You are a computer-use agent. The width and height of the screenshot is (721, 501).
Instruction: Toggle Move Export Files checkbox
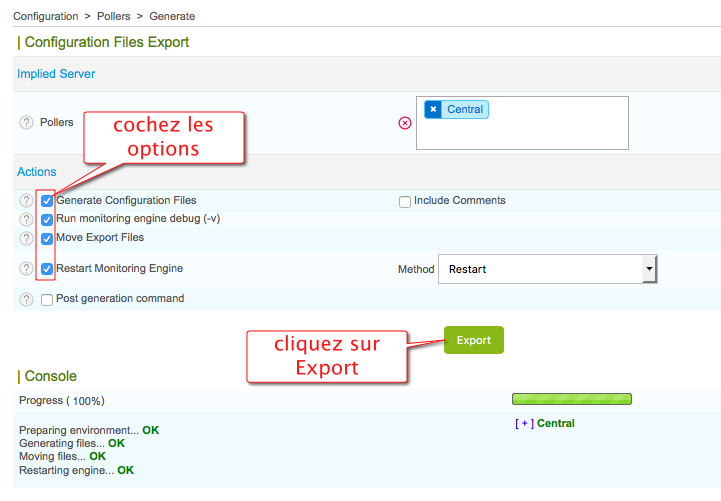pyautogui.click(x=47, y=239)
